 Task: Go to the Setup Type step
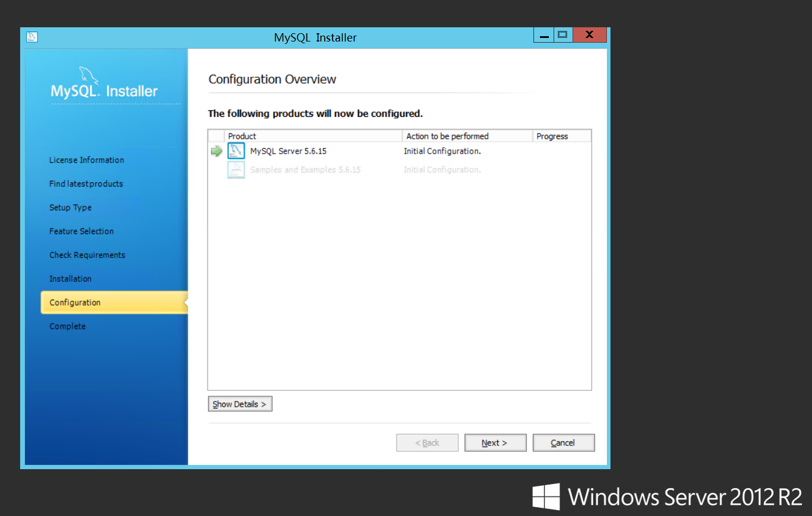pos(71,208)
